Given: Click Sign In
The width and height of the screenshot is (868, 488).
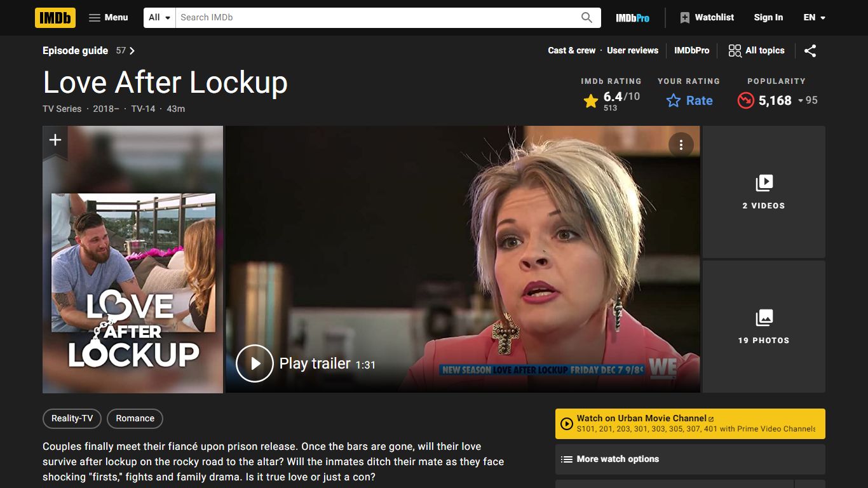Looking at the screenshot, I should (x=768, y=18).
